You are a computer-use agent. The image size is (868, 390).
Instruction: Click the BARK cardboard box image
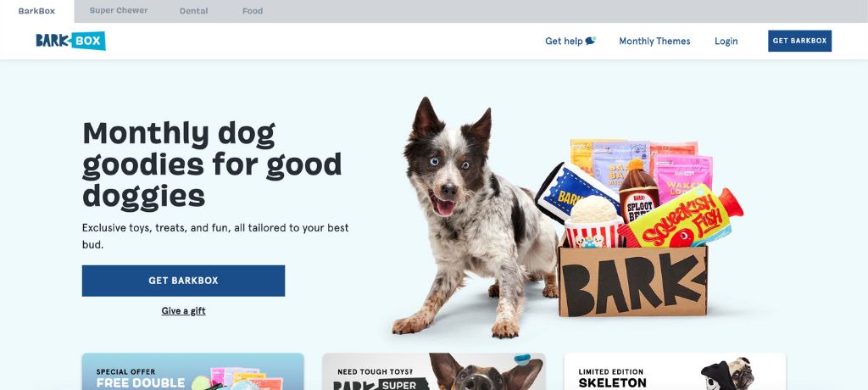(632, 281)
